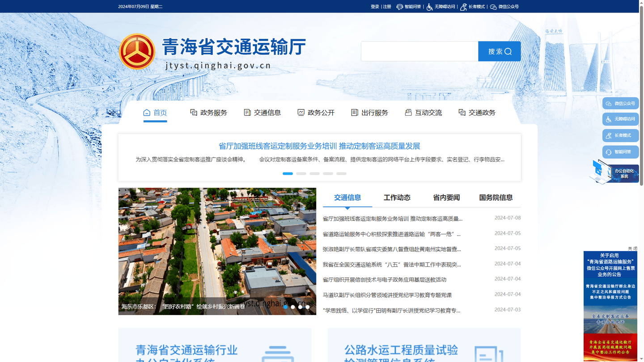Open news item 我省在全国交通运输系统“八五”普法
This screenshot has width=644, height=362.
point(392,265)
